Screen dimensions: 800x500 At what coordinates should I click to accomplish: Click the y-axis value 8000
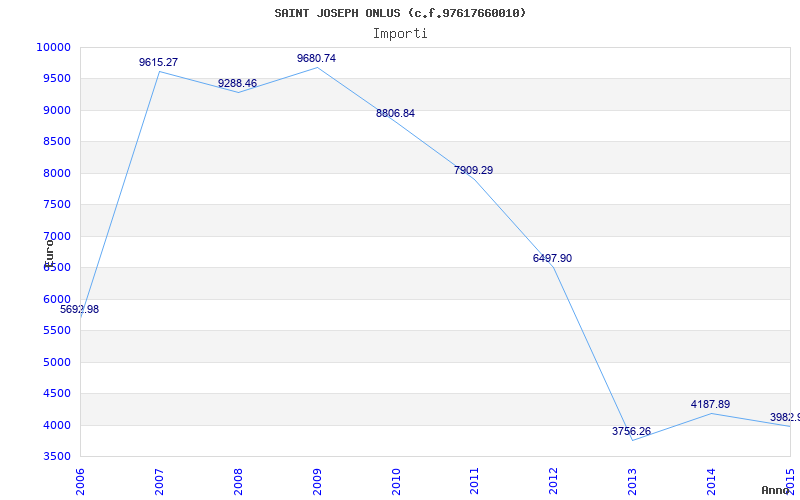click(x=56, y=173)
